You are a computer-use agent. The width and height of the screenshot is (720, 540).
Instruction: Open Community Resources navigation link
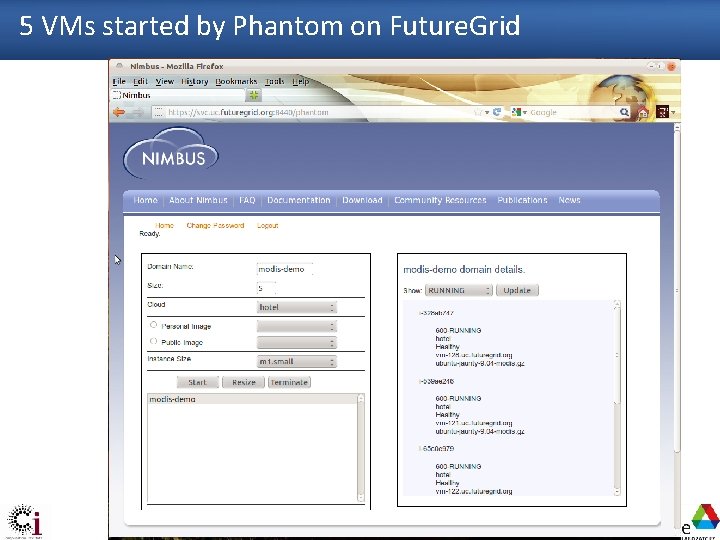point(440,200)
